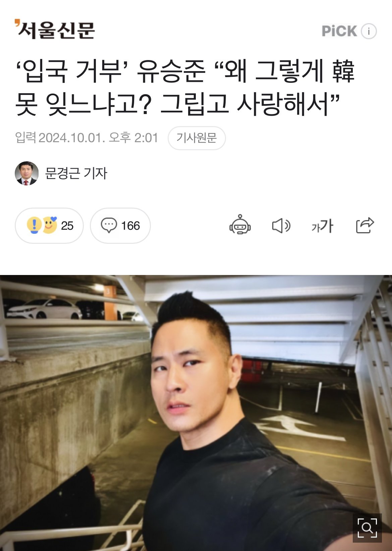Click the orange apostrophe in the 서울신문 logo
Screen dimensions: 392x551
coord(17,23)
